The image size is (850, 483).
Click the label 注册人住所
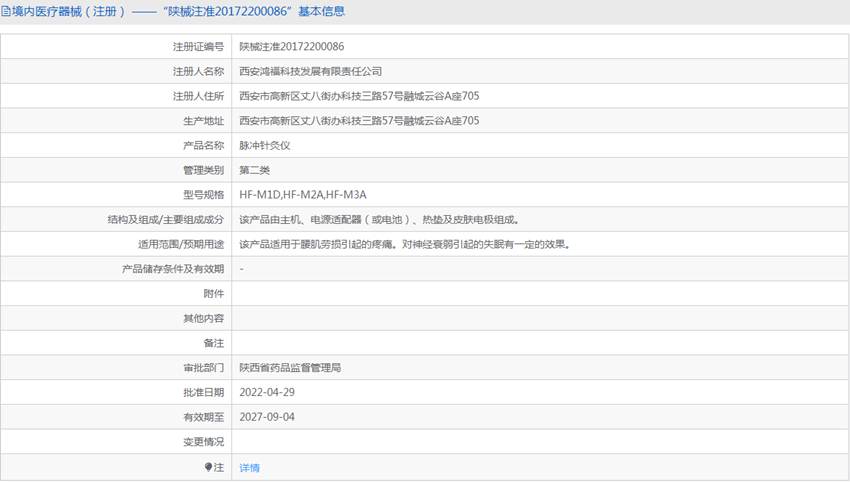click(198, 96)
